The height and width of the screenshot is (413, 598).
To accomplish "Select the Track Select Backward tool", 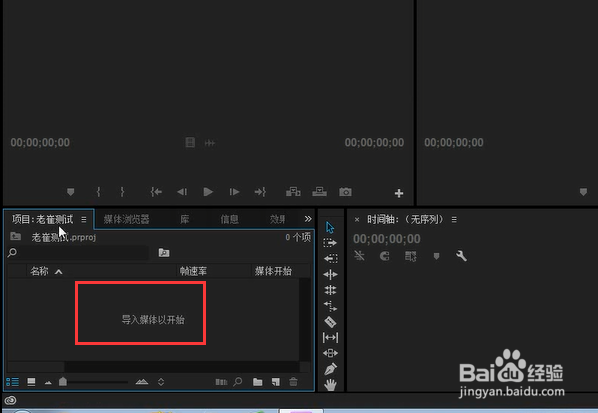I will tap(330, 259).
